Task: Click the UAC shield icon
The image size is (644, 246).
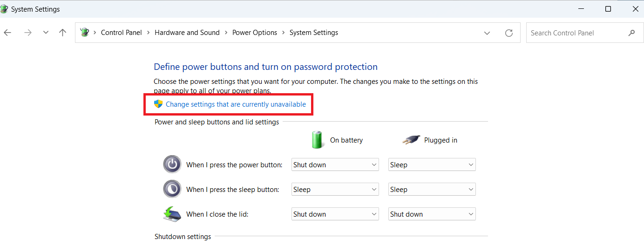Action: point(158,104)
